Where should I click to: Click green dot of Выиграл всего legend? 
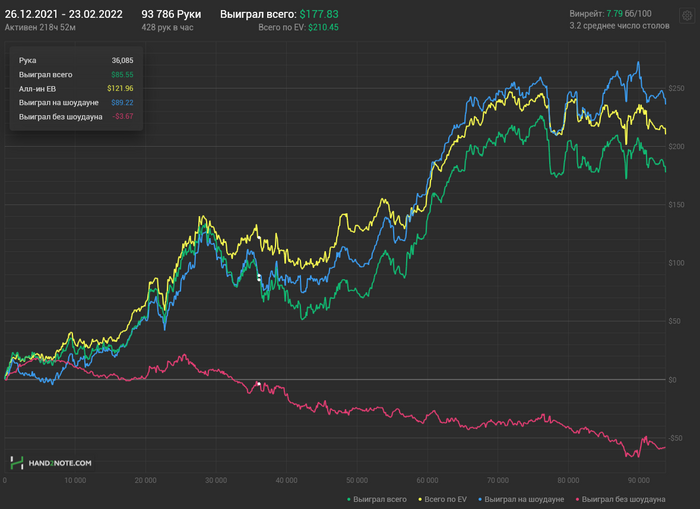(349, 498)
